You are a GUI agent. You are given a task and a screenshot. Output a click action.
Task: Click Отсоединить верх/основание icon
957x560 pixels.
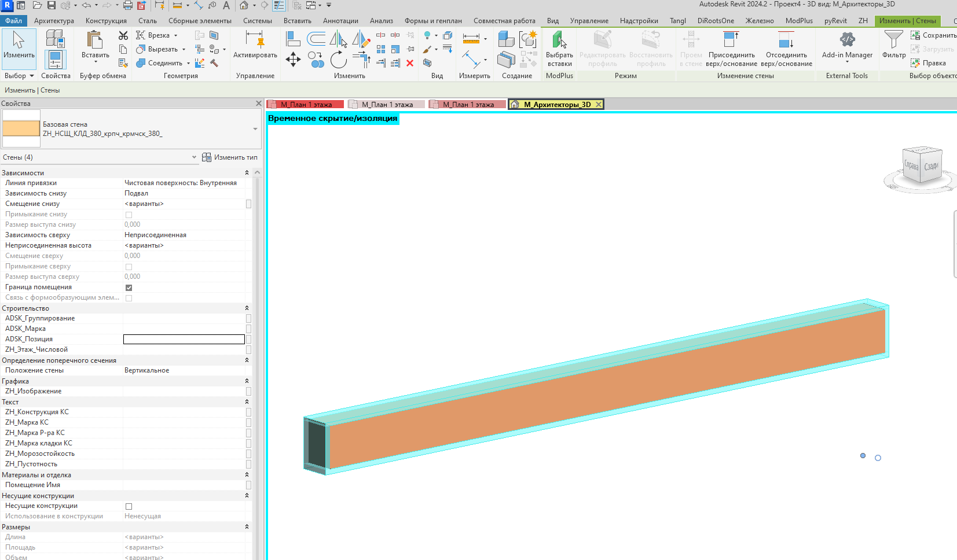[x=786, y=49]
